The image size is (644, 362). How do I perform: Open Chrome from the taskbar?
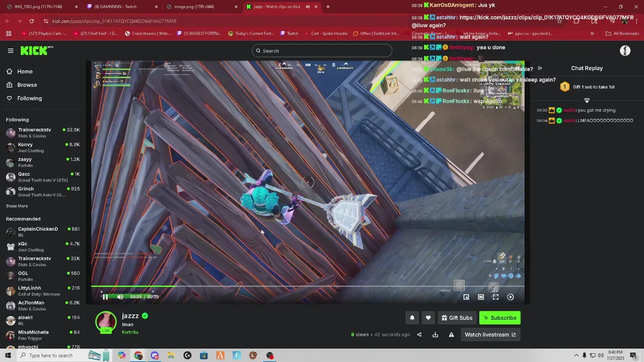click(x=138, y=355)
